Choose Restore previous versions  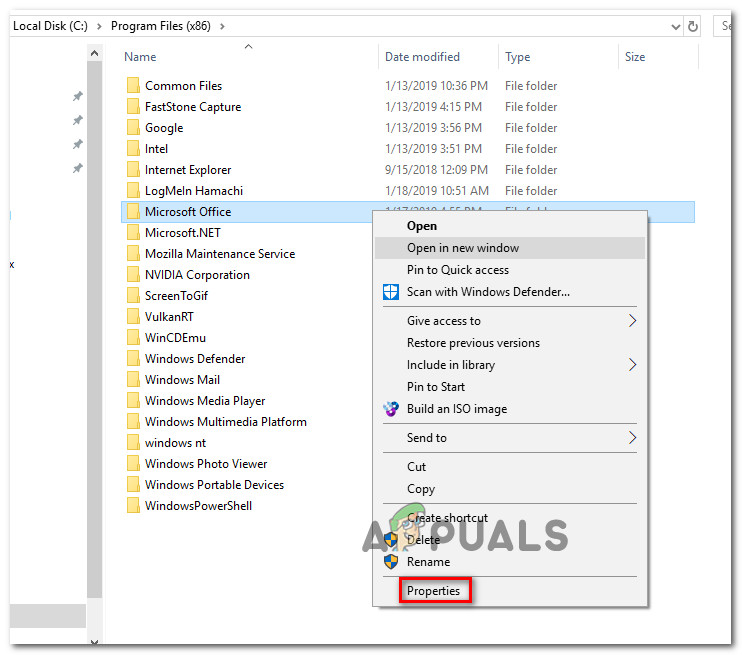(x=510, y=343)
